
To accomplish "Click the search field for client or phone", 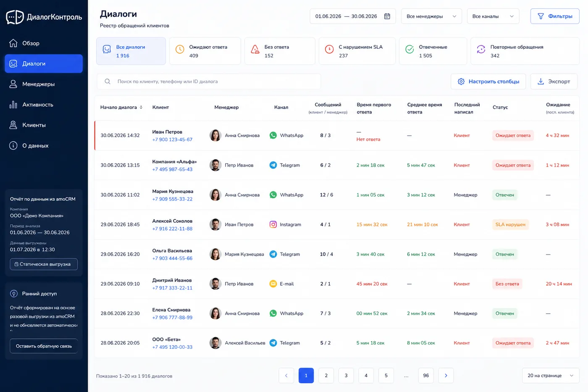I will coord(209,82).
